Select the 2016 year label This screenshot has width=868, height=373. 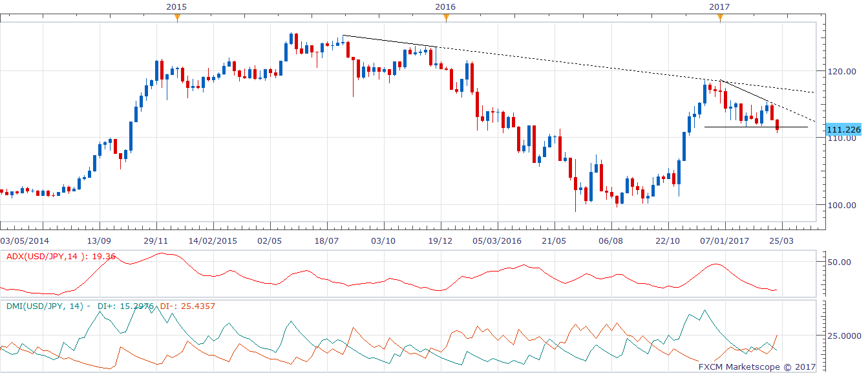click(445, 6)
